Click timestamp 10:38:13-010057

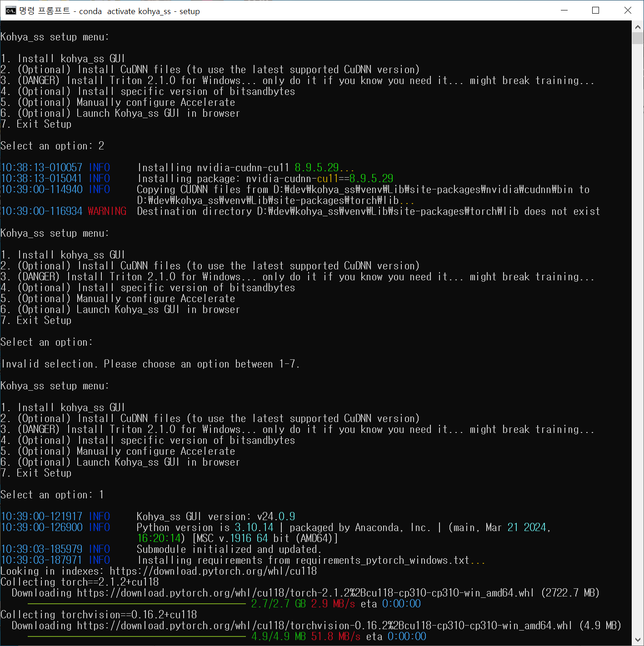[x=42, y=168]
